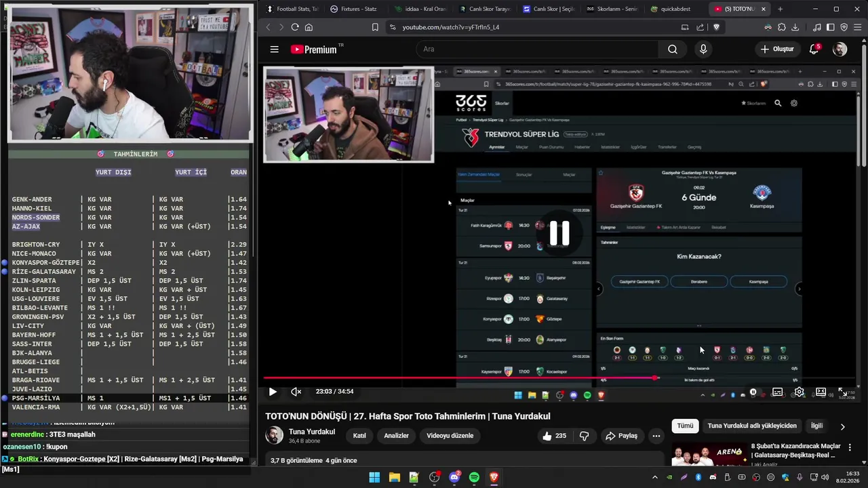This screenshot has height=488, width=868.
Task: Share this page from the address bar
Action: coord(701,27)
